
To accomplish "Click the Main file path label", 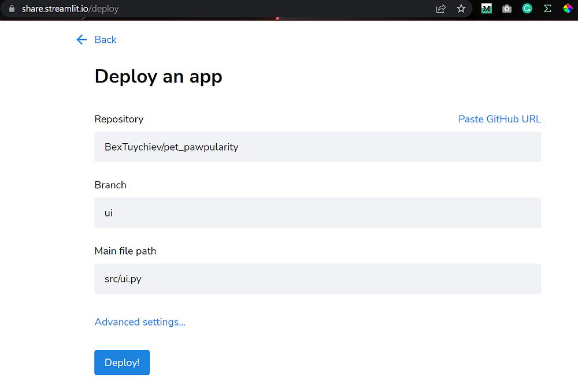I will [125, 251].
